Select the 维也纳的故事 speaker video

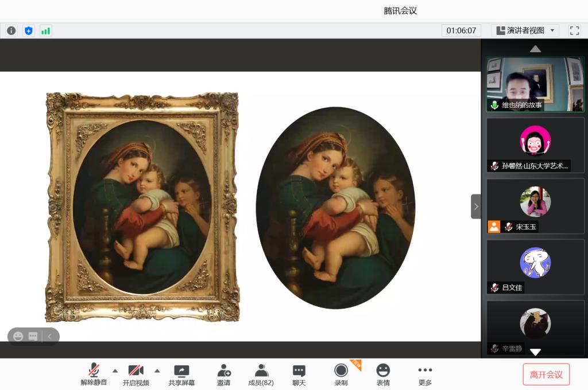pyautogui.click(x=535, y=84)
